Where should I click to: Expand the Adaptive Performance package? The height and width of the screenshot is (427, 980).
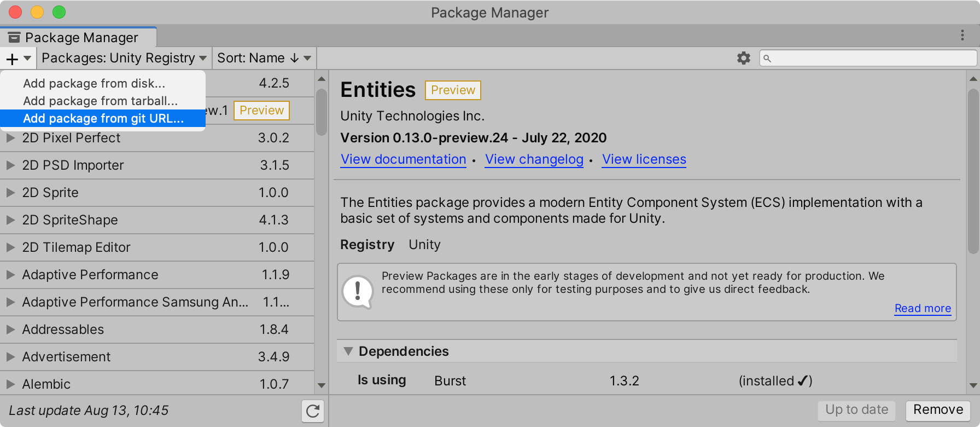(10, 275)
